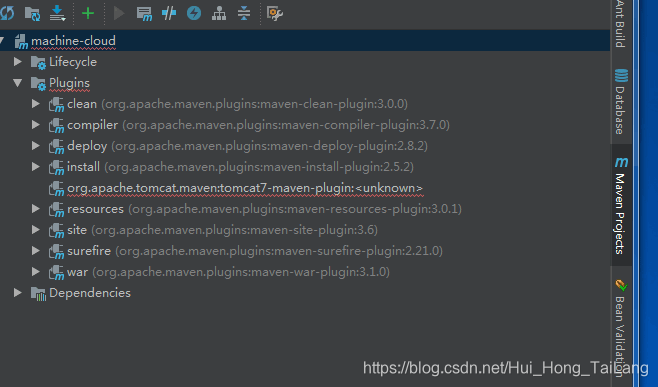Expand the deploy plugin entry
The image size is (658, 387).
click(x=36, y=146)
